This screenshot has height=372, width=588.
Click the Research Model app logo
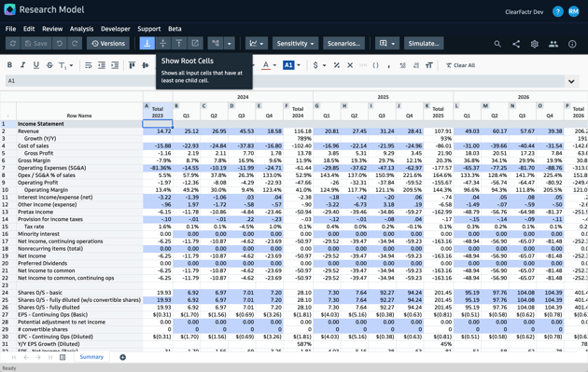pyautogui.click(x=9, y=9)
